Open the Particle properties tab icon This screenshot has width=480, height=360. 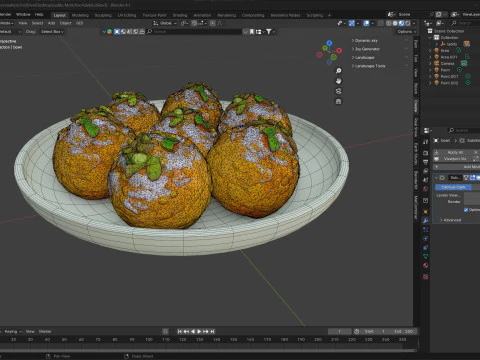(x=426, y=230)
